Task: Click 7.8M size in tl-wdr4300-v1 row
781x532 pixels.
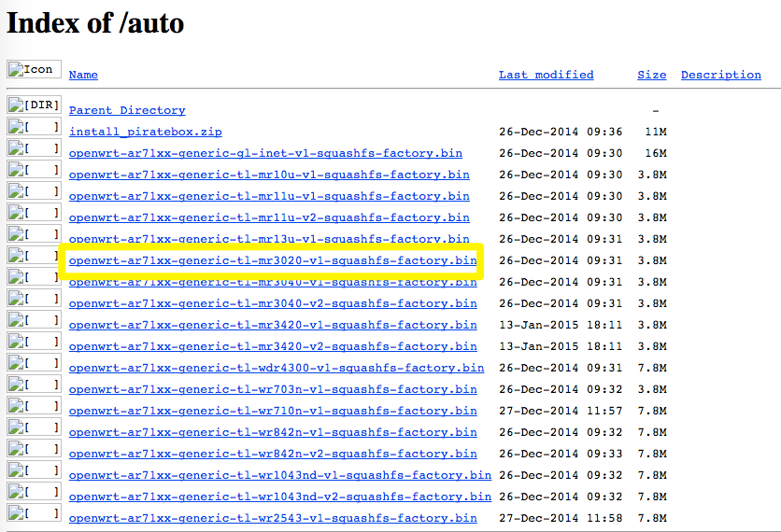Action: point(652,368)
